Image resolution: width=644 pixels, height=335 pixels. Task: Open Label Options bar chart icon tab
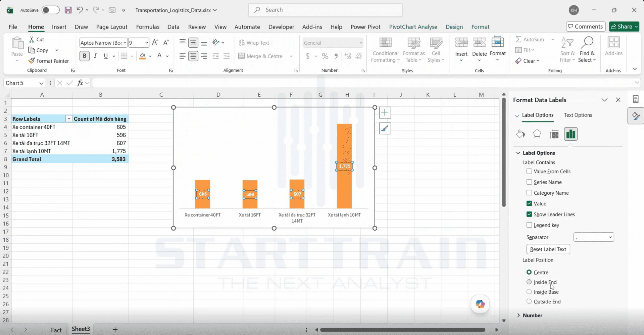coord(571,134)
